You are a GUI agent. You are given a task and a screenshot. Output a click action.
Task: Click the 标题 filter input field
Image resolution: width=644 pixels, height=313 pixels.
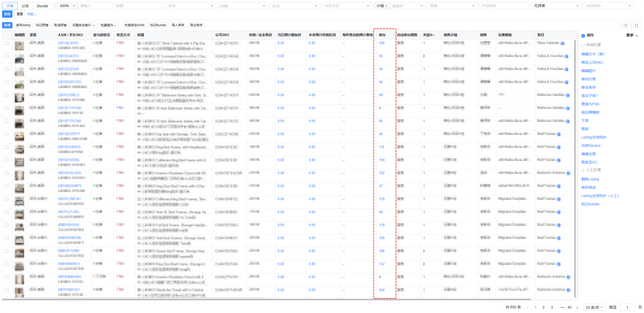tap(139, 6)
